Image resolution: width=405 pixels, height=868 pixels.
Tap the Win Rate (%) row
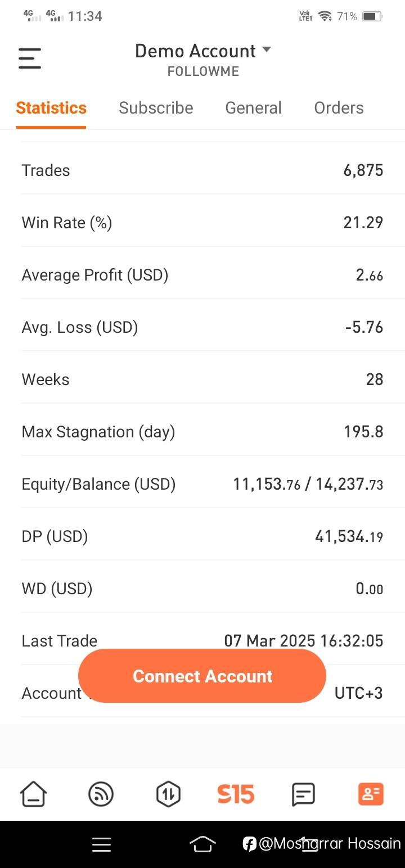pos(202,223)
